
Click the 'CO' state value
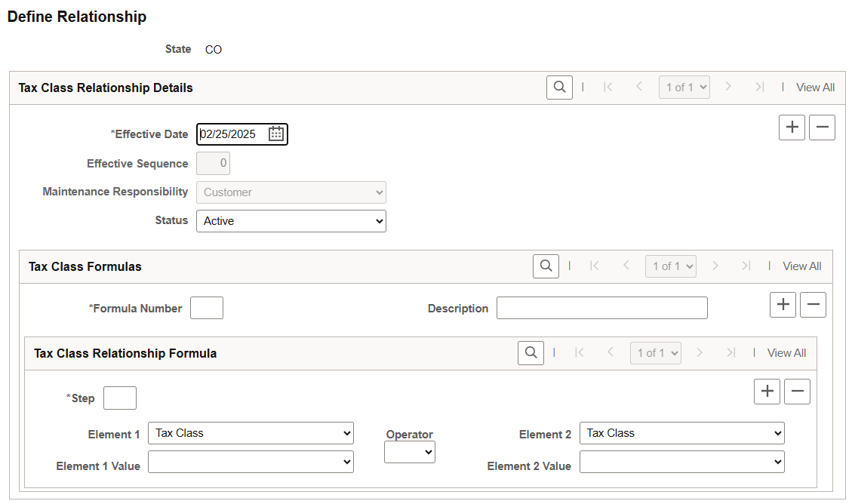[214, 50]
